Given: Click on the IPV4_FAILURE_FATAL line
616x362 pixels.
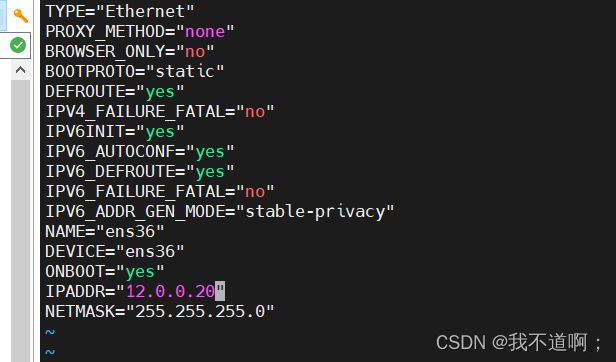Looking at the screenshot, I should tap(160, 112).
